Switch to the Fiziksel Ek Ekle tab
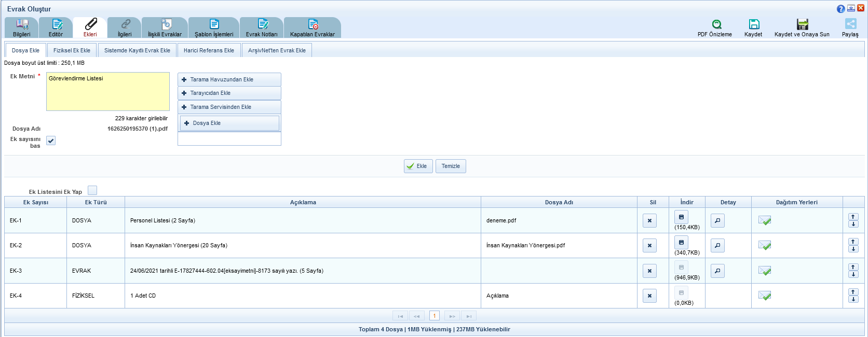Viewport: 868px width, 337px height. tap(72, 50)
